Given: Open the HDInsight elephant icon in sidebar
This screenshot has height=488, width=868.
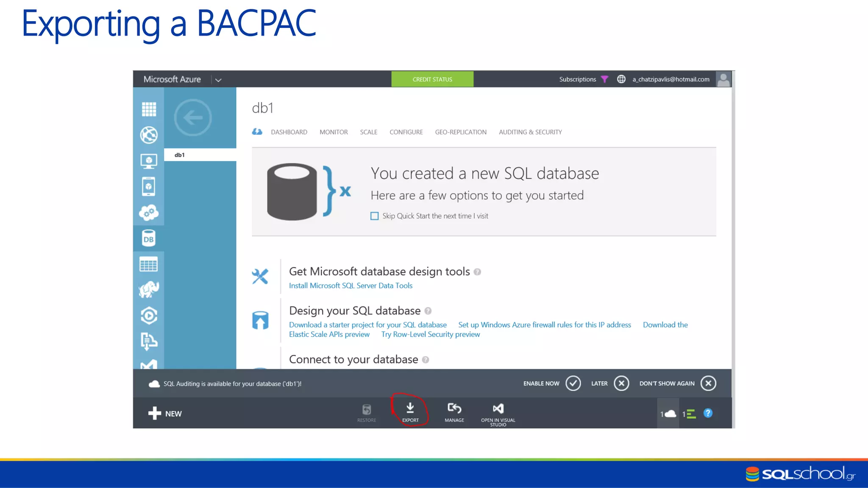Looking at the screenshot, I should point(149,290).
